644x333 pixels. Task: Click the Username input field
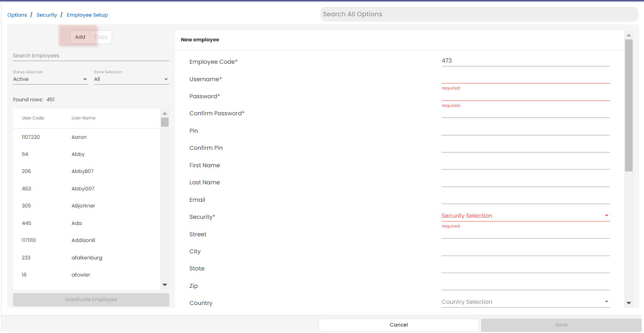526,78
